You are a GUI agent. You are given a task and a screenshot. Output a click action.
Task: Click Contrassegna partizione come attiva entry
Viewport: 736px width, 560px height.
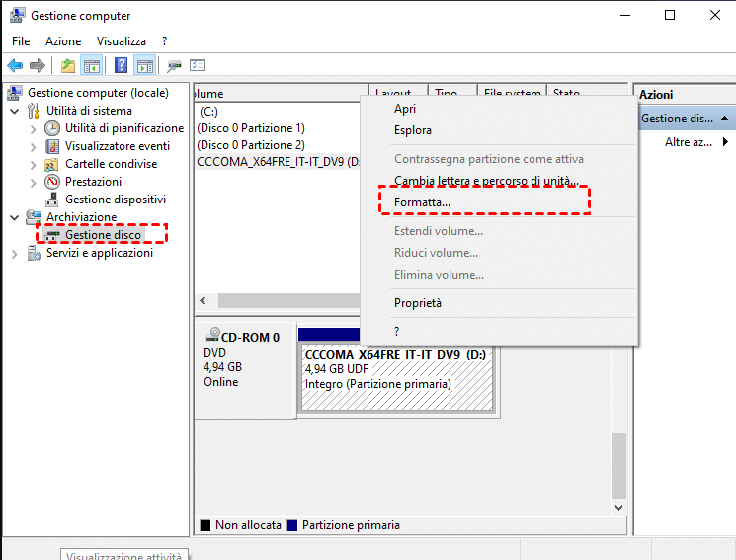pos(499,159)
